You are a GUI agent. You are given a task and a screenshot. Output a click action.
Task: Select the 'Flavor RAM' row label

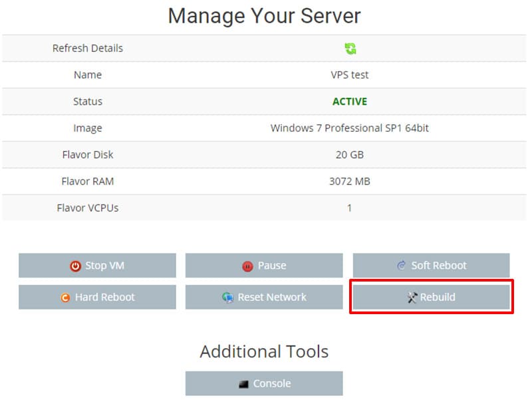pyautogui.click(x=88, y=181)
